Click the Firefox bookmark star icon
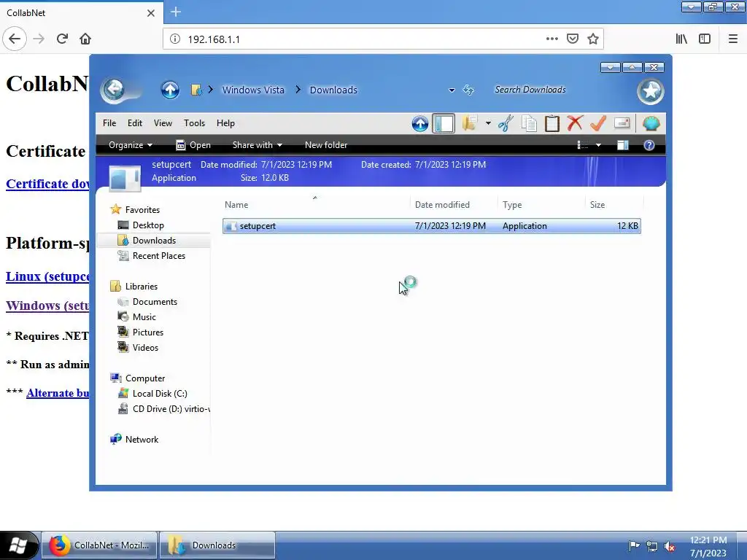 pos(592,39)
